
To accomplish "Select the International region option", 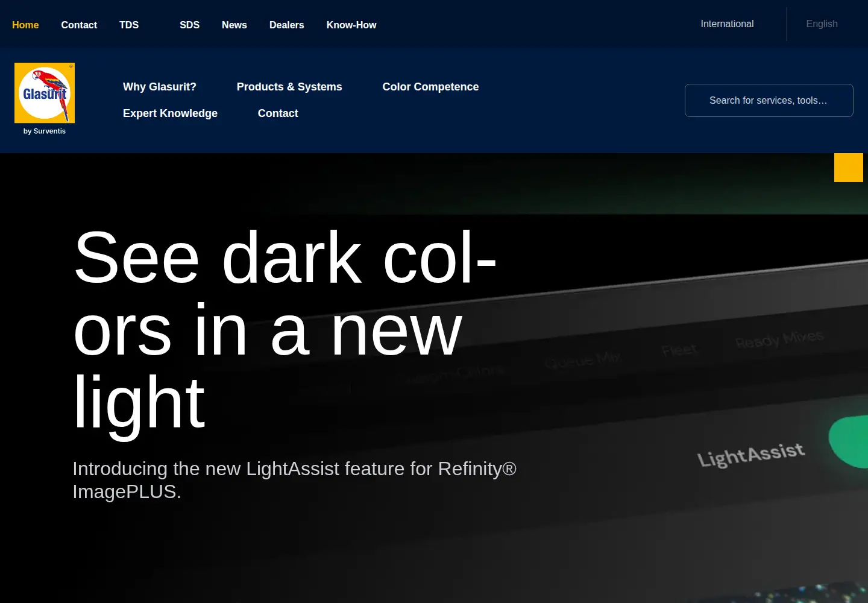I will pos(727,24).
